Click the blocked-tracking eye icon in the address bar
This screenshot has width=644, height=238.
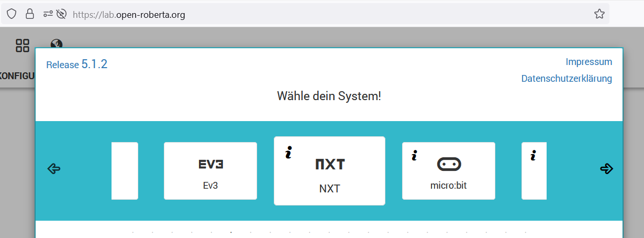62,14
